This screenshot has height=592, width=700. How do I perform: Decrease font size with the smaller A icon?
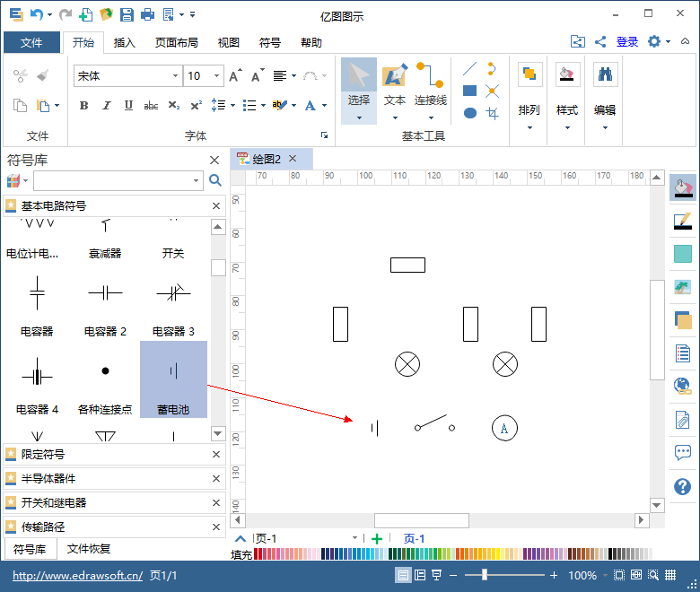(258, 76)
